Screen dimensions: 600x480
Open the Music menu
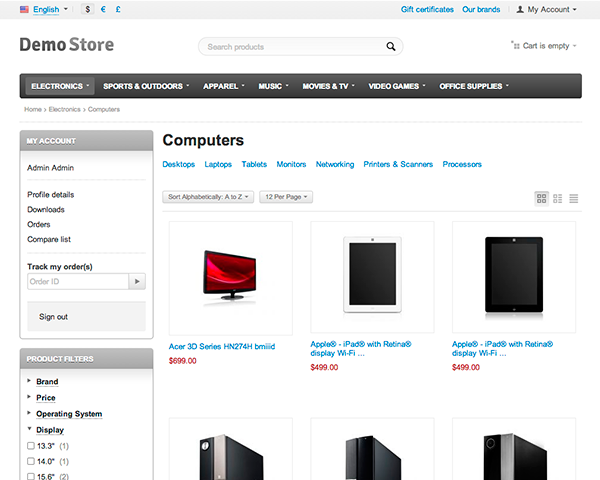tap(273, 86)
